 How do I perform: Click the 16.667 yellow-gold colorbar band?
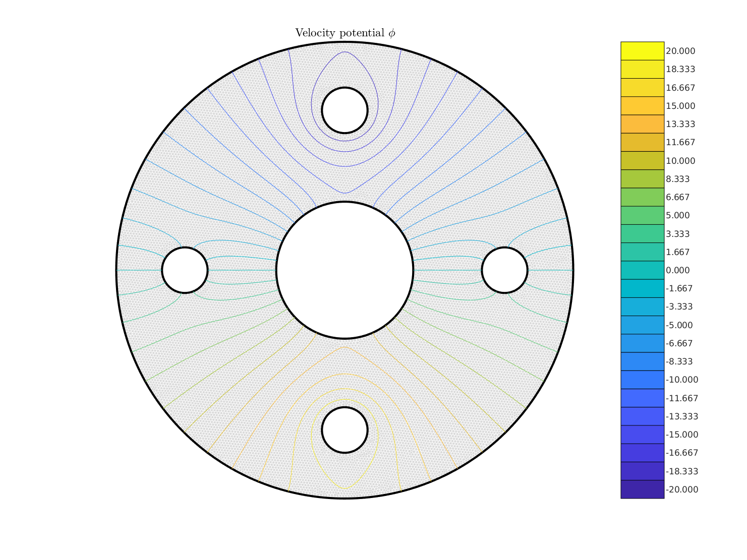point(642,88)
